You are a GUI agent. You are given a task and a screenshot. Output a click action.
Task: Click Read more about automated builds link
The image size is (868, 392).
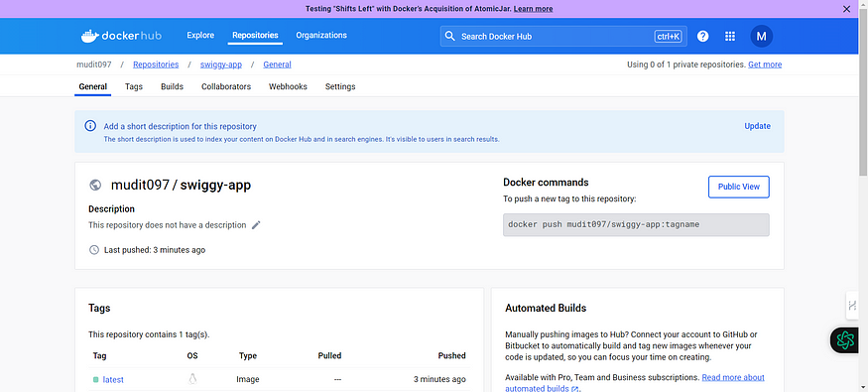pos(733,377)
